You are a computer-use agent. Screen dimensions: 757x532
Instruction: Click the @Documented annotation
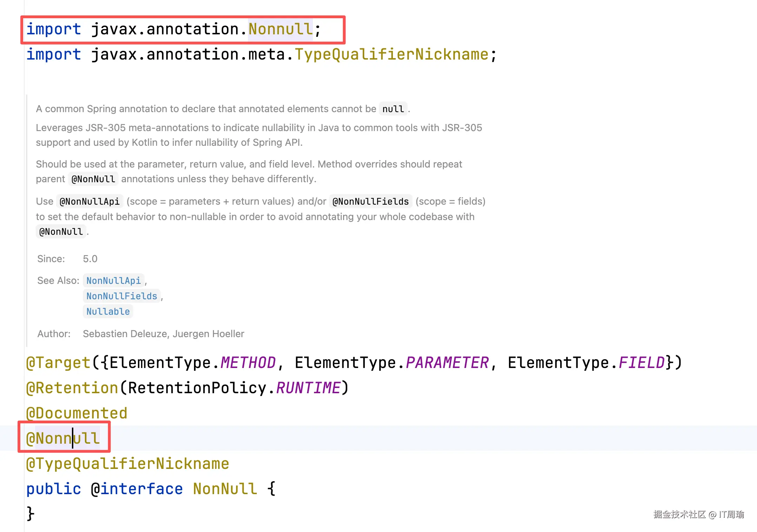click(x=77, y=413)
